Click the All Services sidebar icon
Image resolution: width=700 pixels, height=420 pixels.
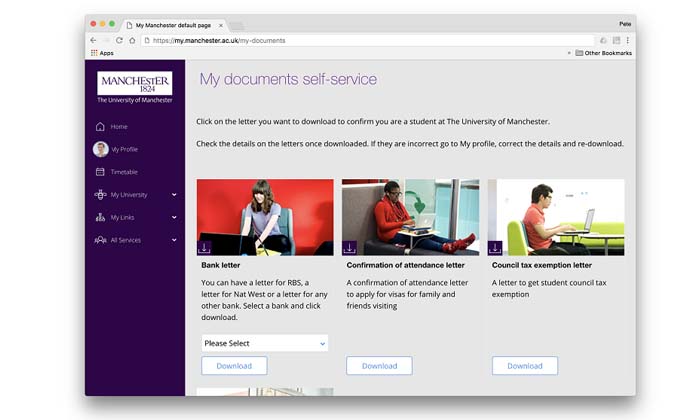pyautogui.click(x=100, y=240)
